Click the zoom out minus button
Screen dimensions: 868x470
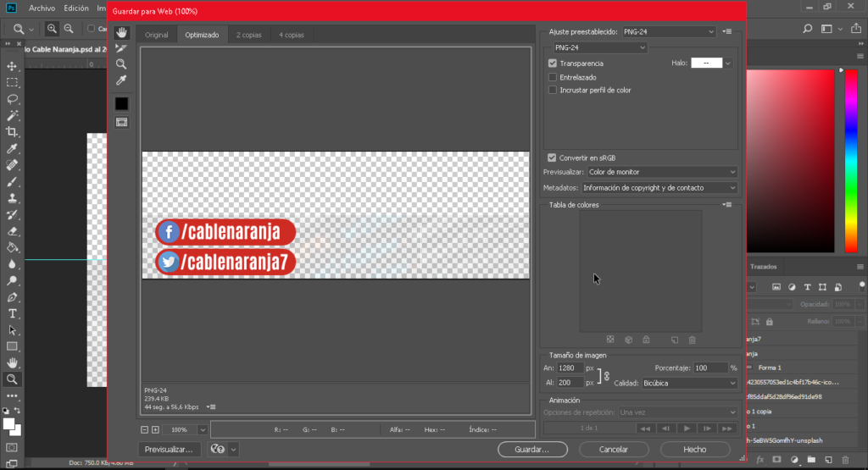[x=144, y=429]
